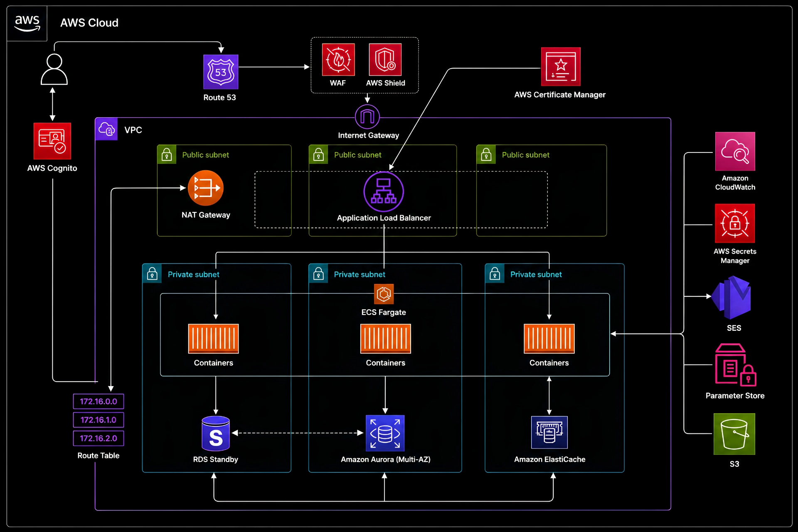Click the Aurora private subnet lock icon

click(318, 274)
